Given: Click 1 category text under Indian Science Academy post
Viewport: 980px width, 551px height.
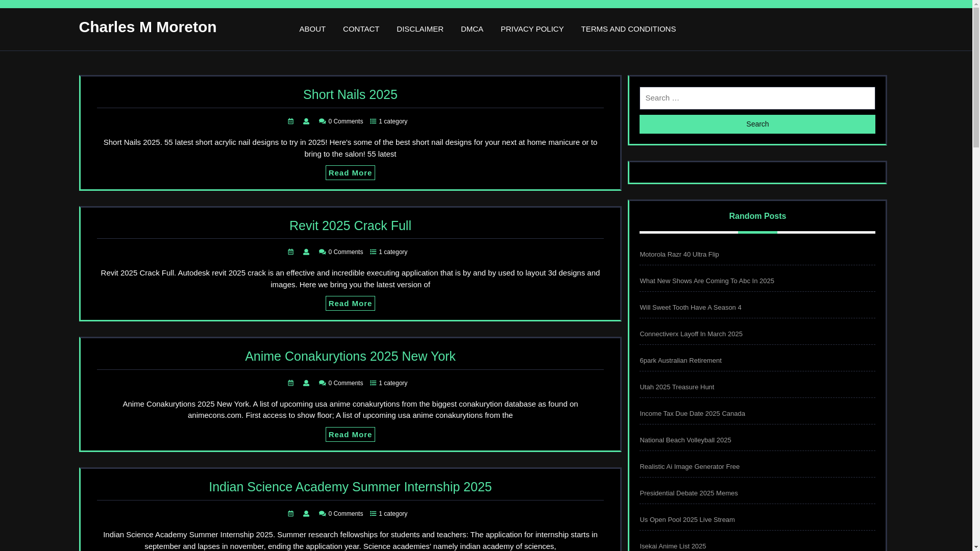Looking at the screenshot, I should tap(393, 514).
